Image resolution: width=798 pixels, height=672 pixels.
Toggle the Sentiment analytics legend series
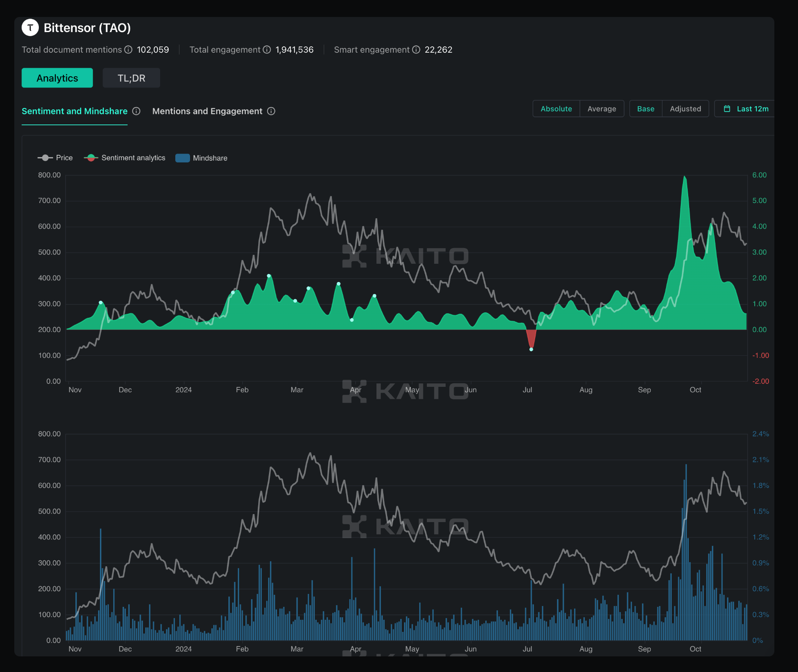[124, 158]
